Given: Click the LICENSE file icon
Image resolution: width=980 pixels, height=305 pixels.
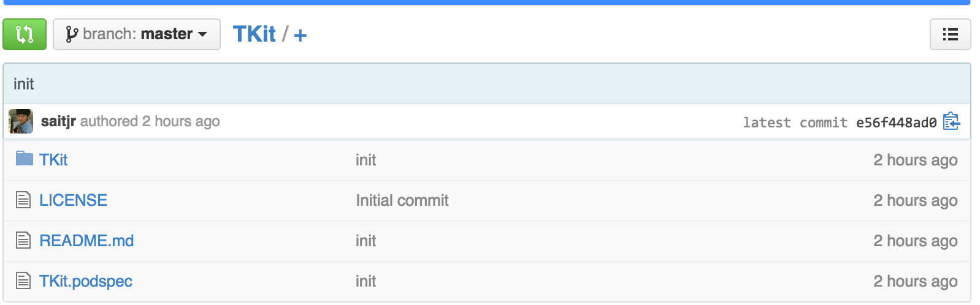Looking at the screenshot, I should pyautogui.click(x=23, y=200).
